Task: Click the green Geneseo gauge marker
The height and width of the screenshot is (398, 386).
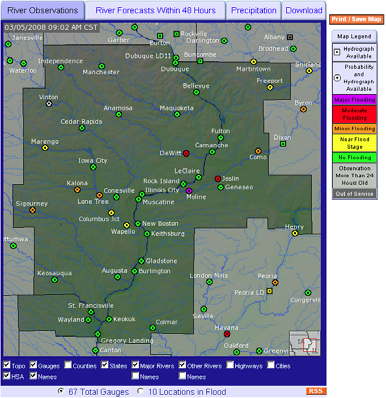Action: [221, 187]
